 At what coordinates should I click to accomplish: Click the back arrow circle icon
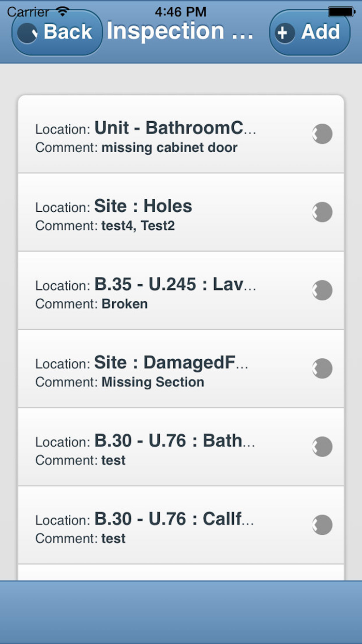pos(27,33)
